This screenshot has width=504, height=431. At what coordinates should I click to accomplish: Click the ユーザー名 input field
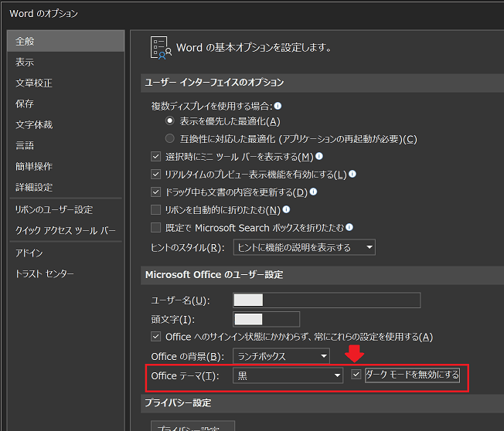point(326,300)
